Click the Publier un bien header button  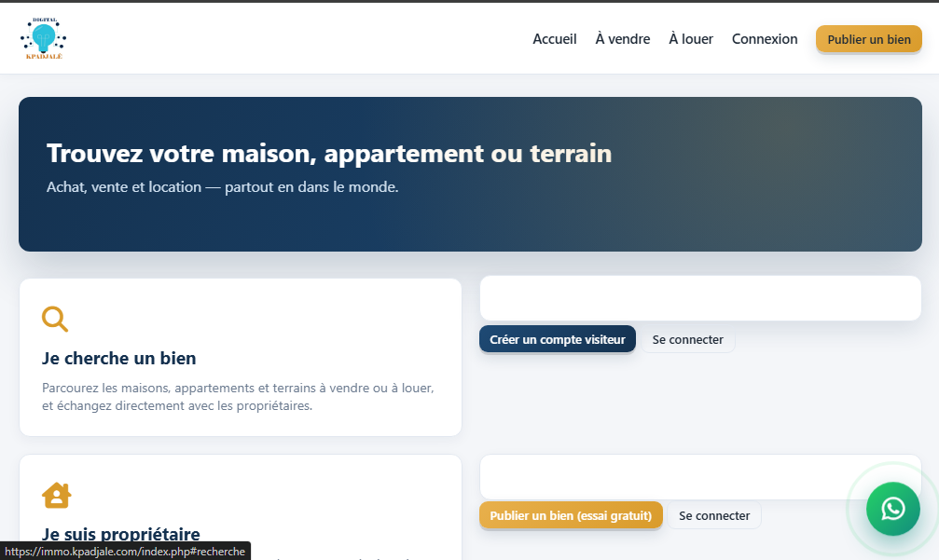coord(868,39)
